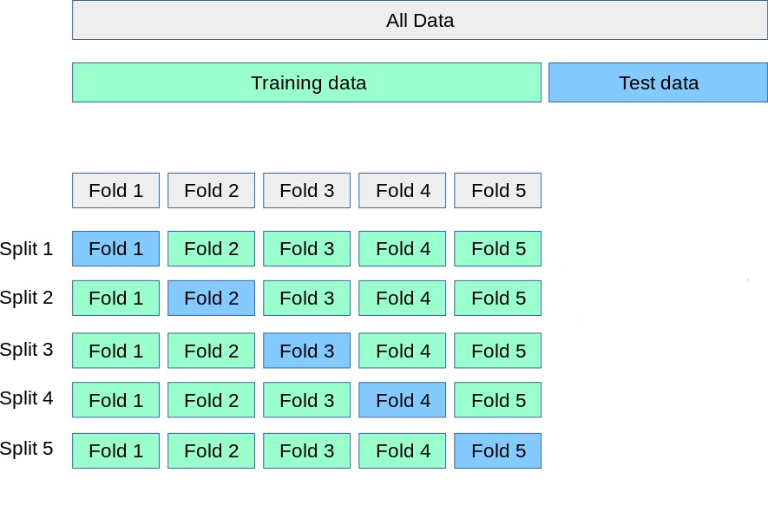Click gray Fold 1 box in header row
The width and height of the screenshot is (768, 532).
(x=115, y=190)
